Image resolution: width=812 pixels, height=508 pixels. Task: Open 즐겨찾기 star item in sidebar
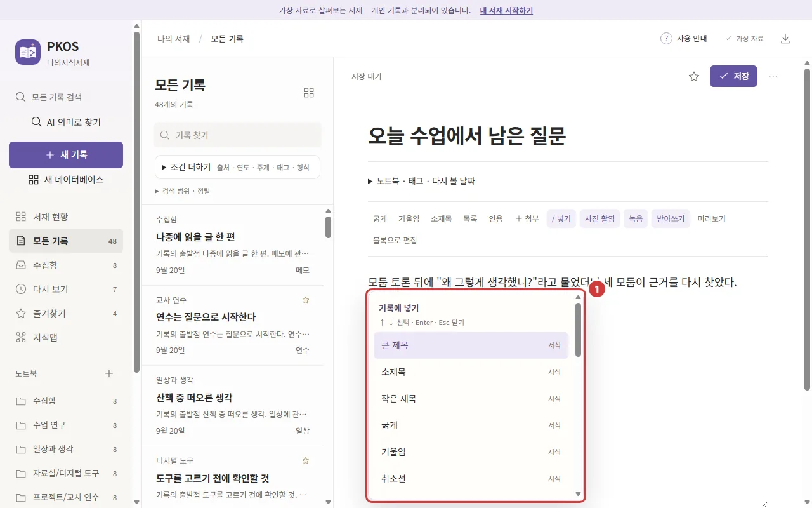point(66,313)
